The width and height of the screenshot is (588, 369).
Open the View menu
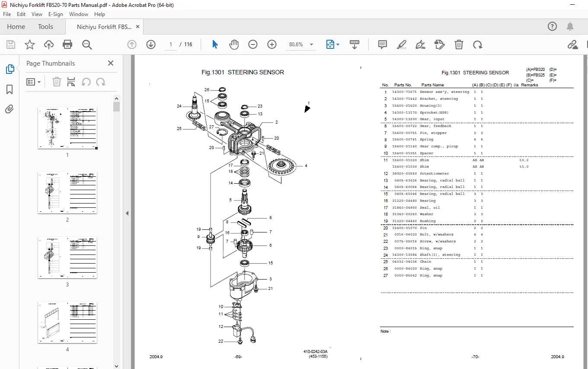tap(37, 14)
